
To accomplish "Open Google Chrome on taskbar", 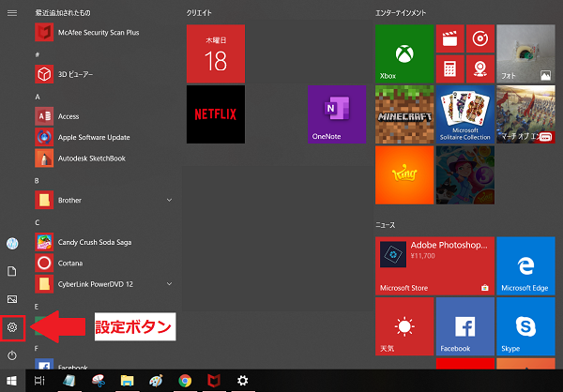I will [185, 381].
